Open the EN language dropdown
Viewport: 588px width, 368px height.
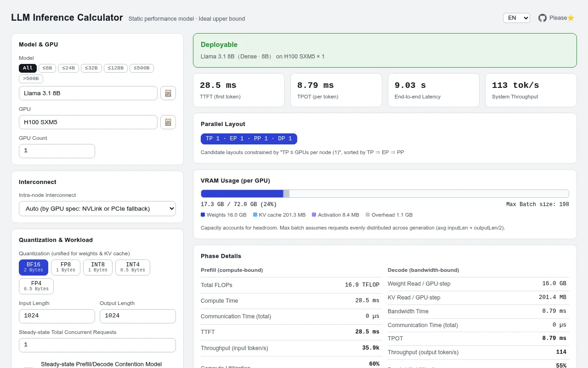click(x=516, y=18)
